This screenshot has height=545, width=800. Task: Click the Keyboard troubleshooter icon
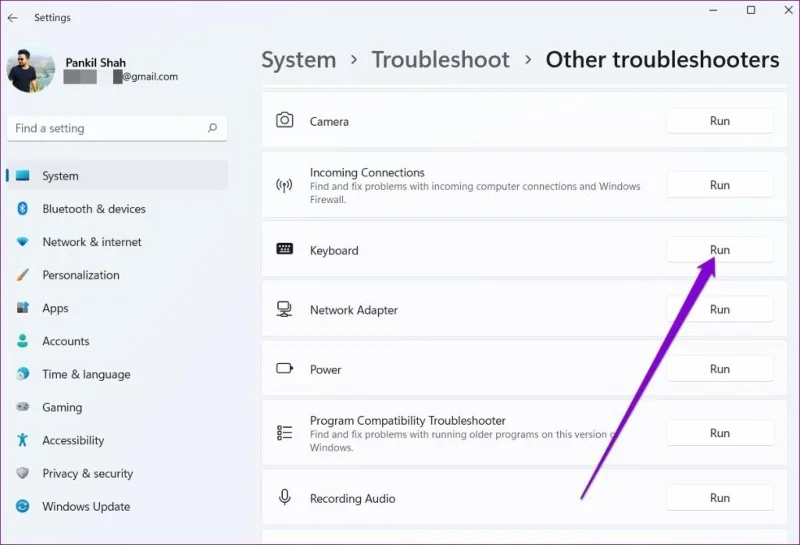[x=284, y=249]
